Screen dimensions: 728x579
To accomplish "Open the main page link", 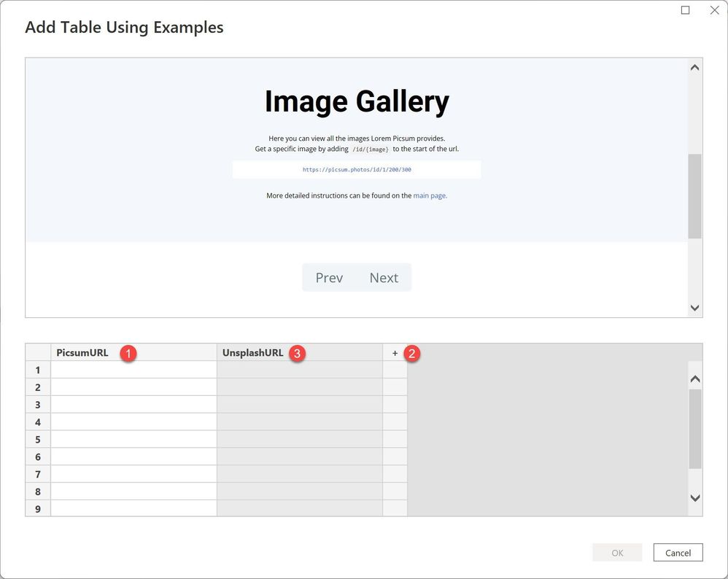I will [x=430, y=196].
